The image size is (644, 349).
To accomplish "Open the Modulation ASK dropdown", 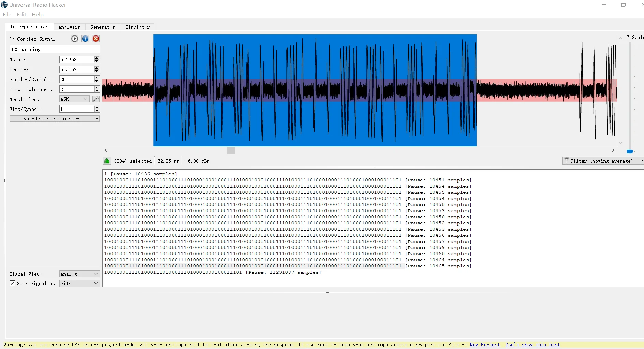I will (74, 99).
